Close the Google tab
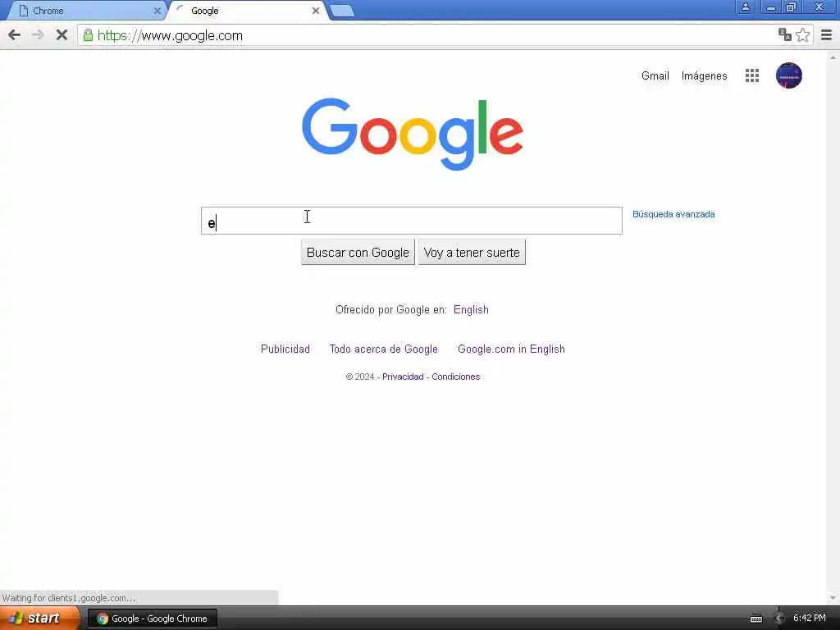Image resolution: width=840 pixels, height=630 pixels. [316, 11]
